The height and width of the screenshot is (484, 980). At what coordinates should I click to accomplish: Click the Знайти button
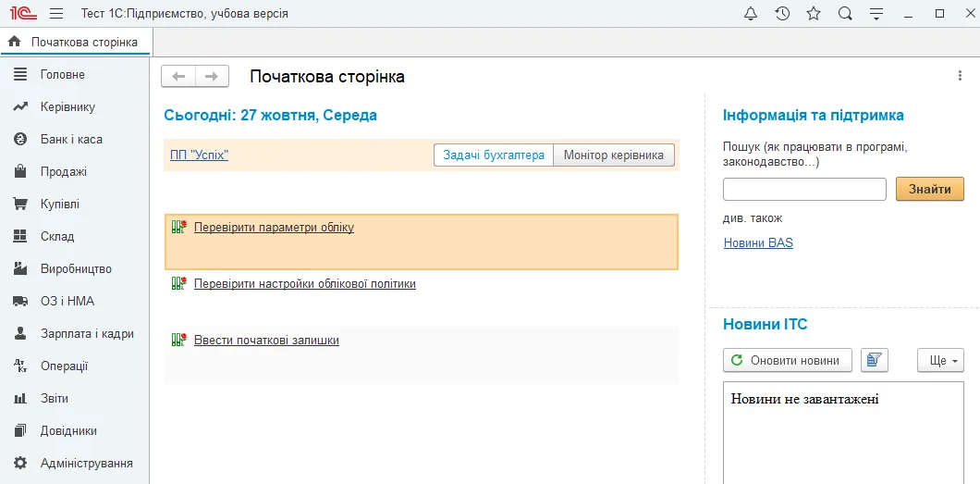click(x=930, y=189)
